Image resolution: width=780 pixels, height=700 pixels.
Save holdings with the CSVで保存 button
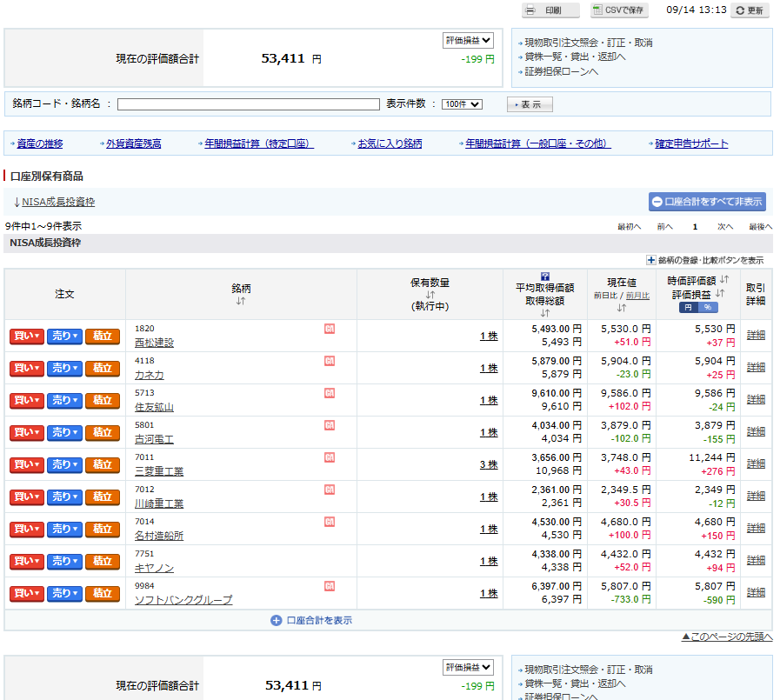(619, 10)
